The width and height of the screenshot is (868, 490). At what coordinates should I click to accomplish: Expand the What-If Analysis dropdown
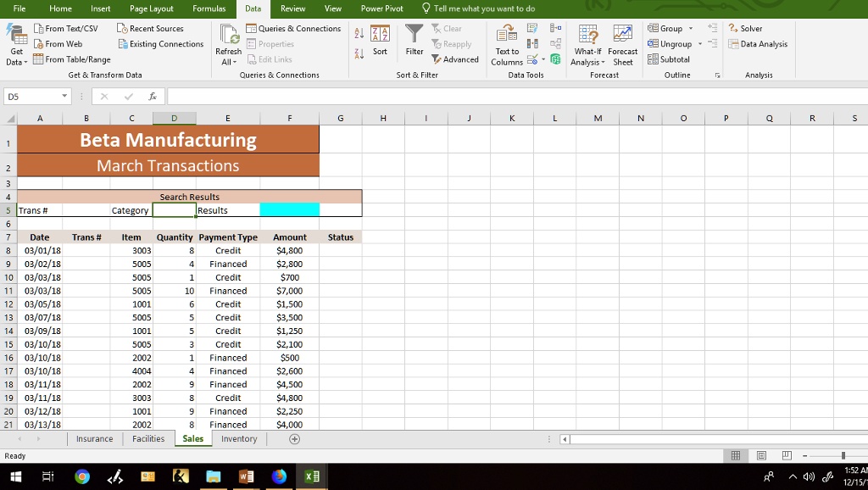[587, 47]
